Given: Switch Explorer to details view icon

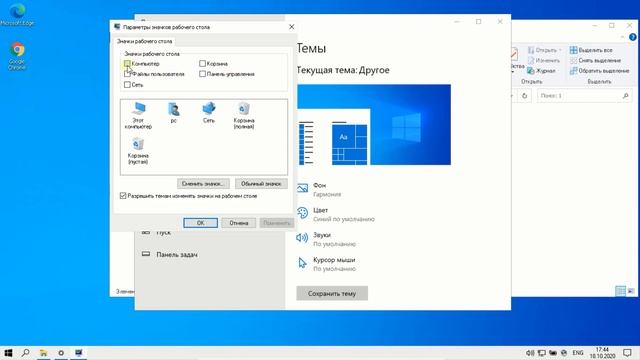Looking at the screenshot, I should [x=620, y=291].
